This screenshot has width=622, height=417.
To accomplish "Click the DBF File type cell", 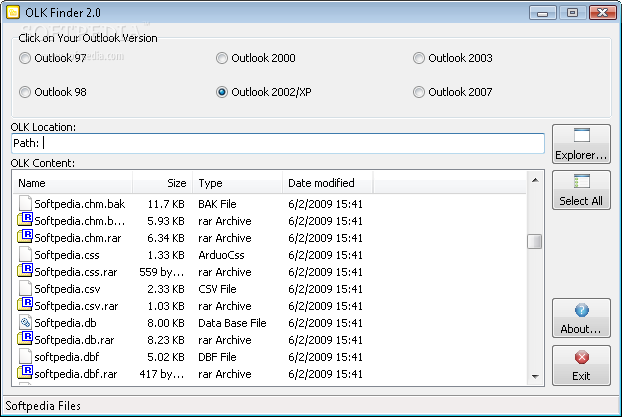I will point(217,357).
